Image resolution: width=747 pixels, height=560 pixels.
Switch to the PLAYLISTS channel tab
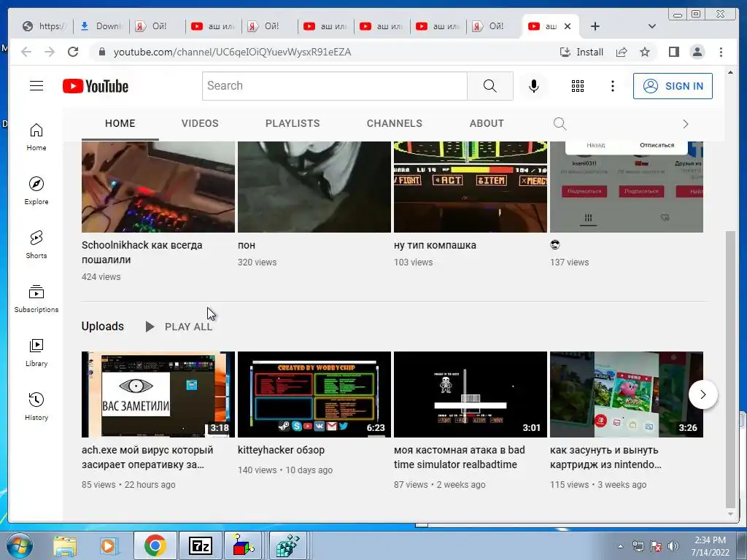point(293,123)
